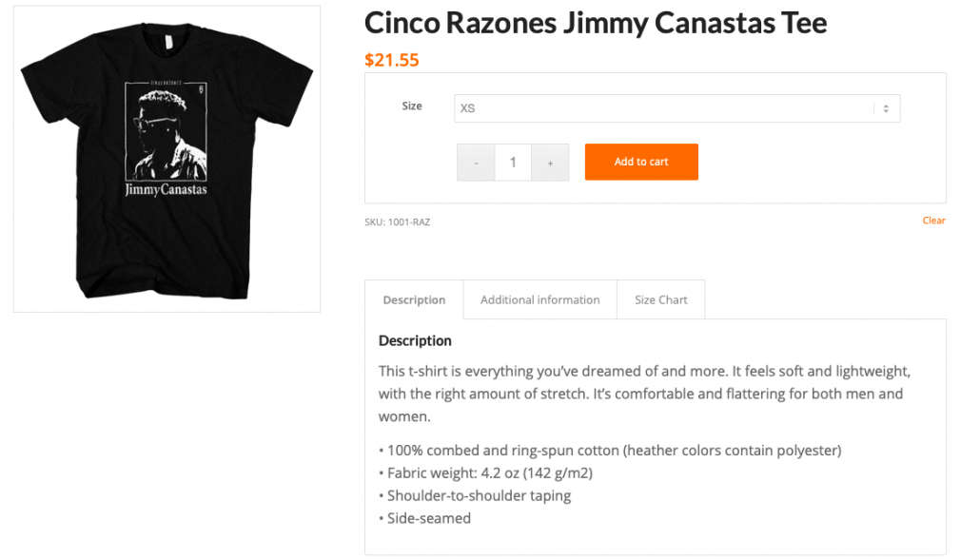The height and width of the screenshot is (559, 980).
Task: Click the bold Description heading in panel
Action: pos(415,340)
